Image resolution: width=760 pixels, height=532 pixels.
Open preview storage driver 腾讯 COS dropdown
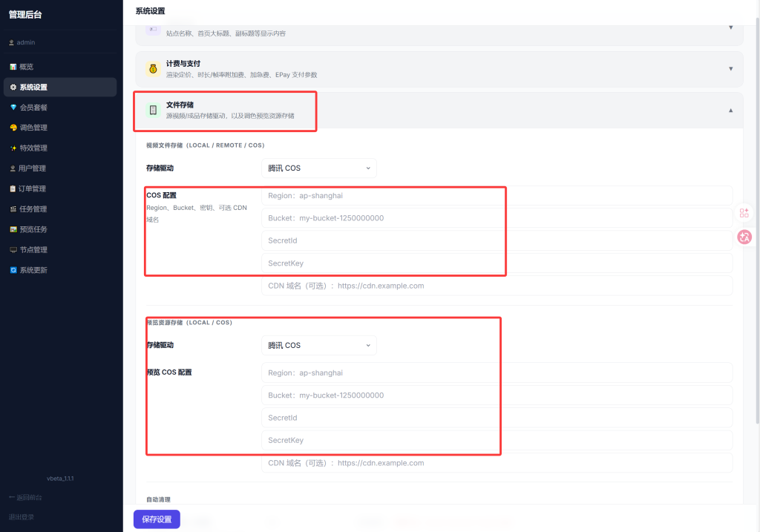[x=318, y=345]
